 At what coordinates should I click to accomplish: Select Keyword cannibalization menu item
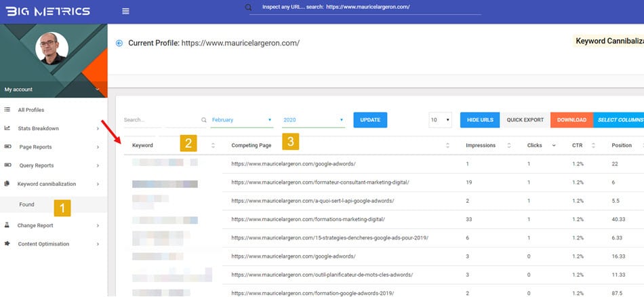click(46, 184)
